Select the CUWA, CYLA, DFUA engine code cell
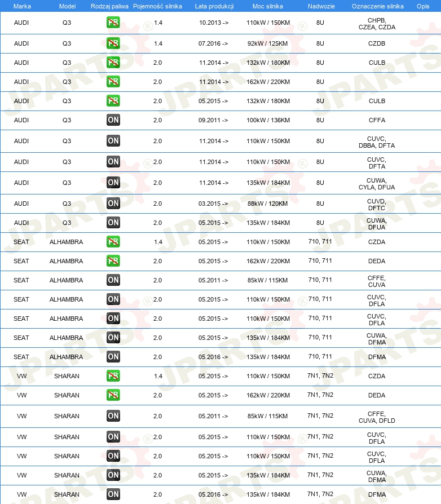Image resolution: width=441 pixels, height=504 pixels. click(x=377, y=184)
